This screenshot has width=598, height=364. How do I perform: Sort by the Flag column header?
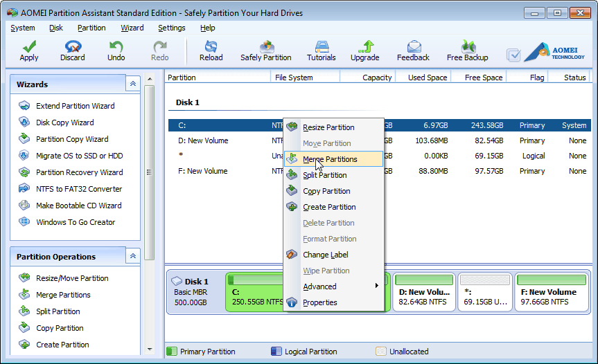[x=527, y=78]
